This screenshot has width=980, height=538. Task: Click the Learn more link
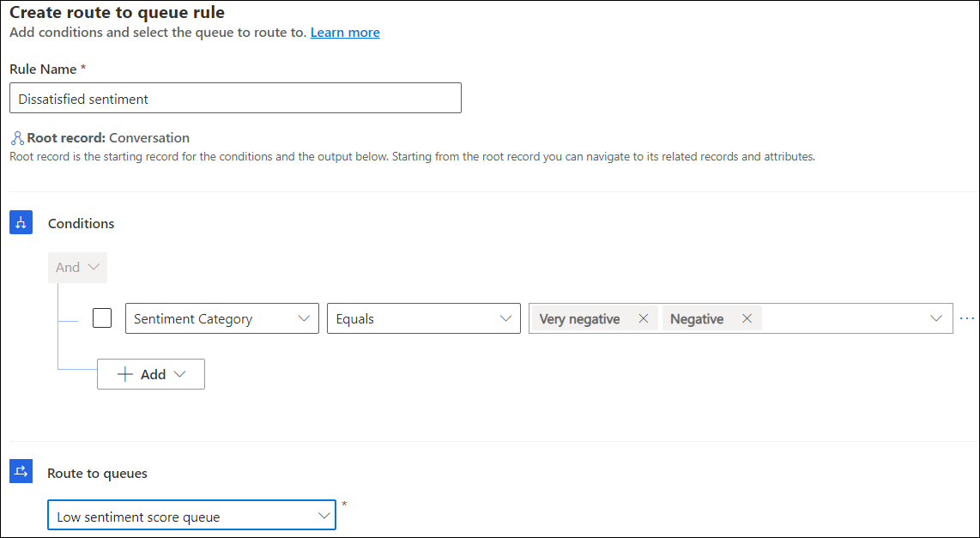click(x=345, y=32)
